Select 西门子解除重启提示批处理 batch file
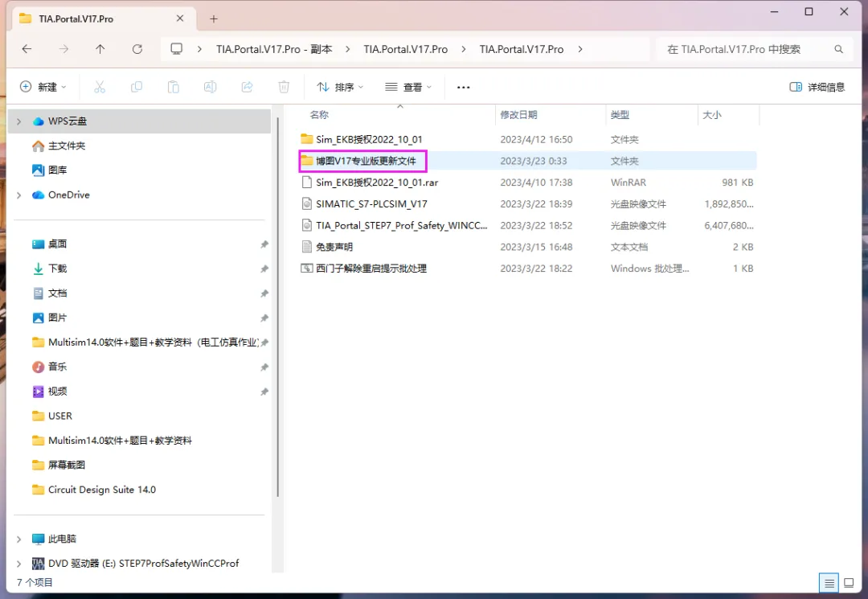The width and height of the screenshot is (868, 599). tap(371, 269)
